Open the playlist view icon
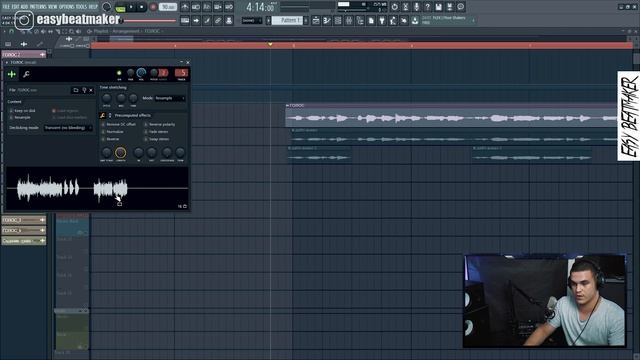Image resolution: width=640 pixels, height=360 pixels. [316, 20]
